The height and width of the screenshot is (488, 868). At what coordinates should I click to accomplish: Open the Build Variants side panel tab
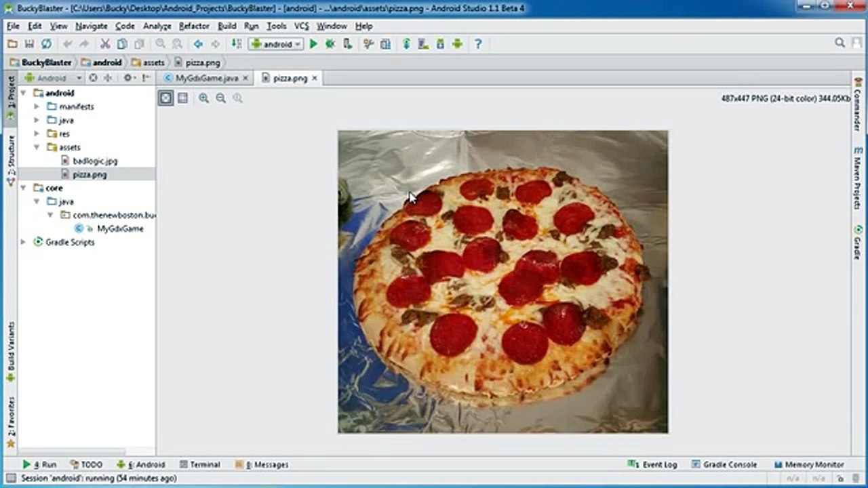10,351
